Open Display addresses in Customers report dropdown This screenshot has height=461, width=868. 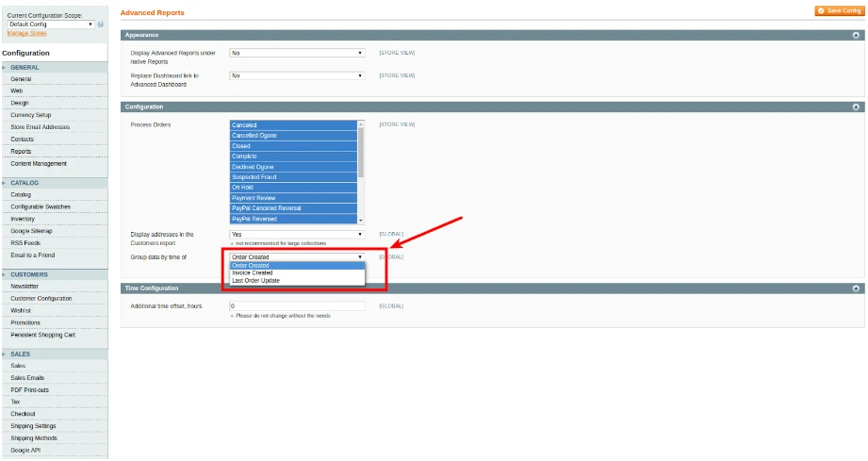[297, 235]
